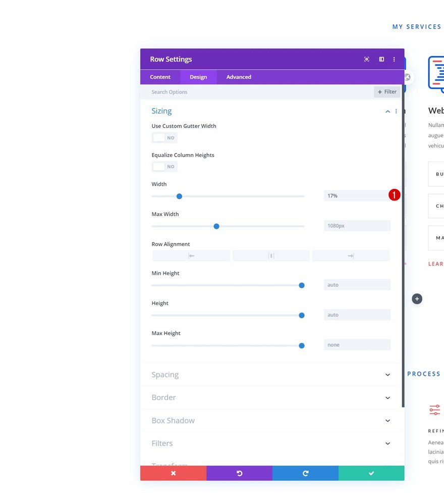This screenshot has width=444, height=504.
Task: Open the Row Settings three-dot menu
Action: coord(394,59)
